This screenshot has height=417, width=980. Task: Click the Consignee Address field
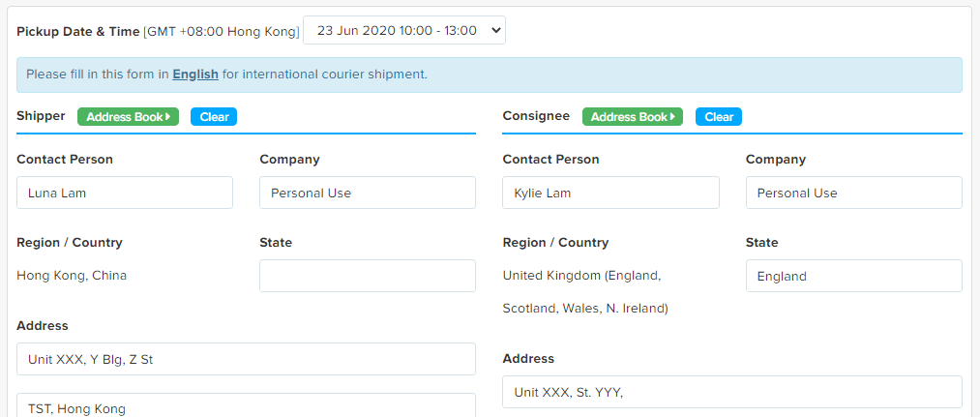731,392
